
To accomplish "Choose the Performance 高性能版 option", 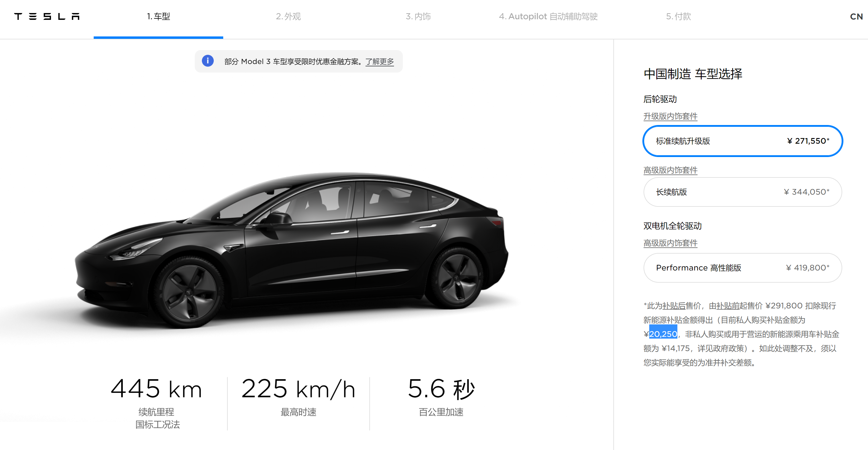I will tap(743, 268).
